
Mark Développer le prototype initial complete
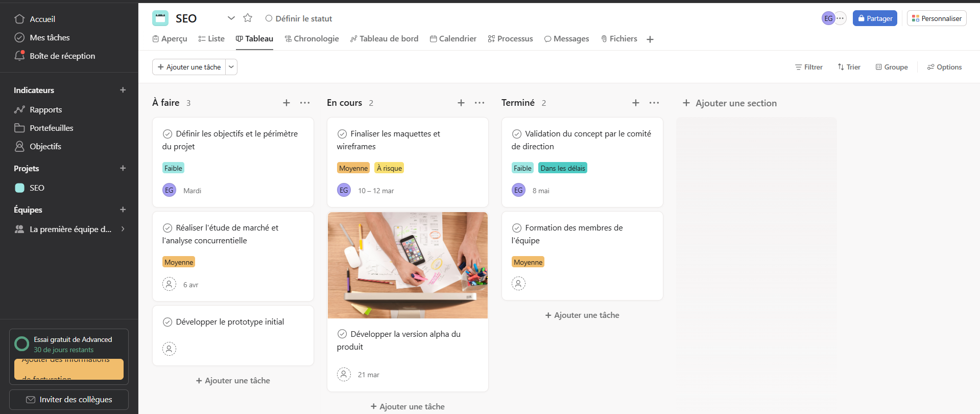168,322
